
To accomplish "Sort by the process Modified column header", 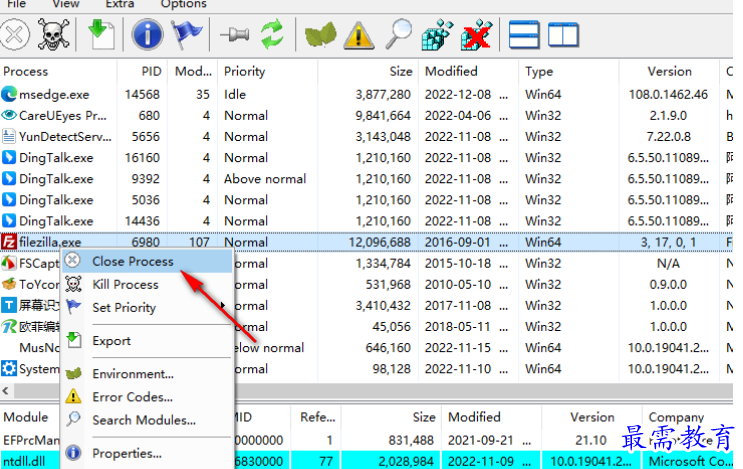I will (469, 72).
